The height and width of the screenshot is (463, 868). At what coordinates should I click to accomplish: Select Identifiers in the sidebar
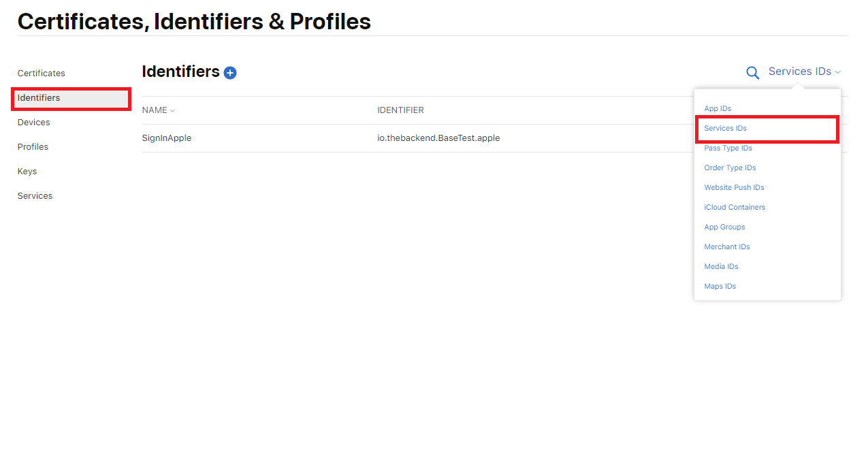(39, 98)
